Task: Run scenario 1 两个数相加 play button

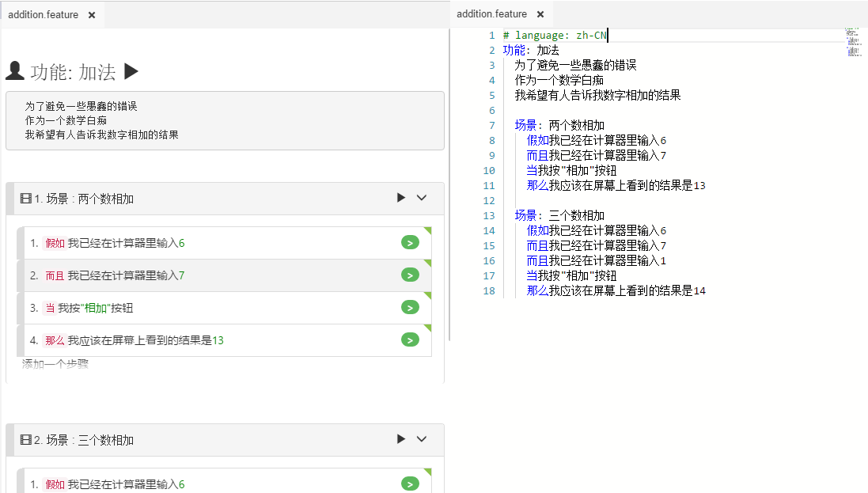Action: [x=401, y=198]
